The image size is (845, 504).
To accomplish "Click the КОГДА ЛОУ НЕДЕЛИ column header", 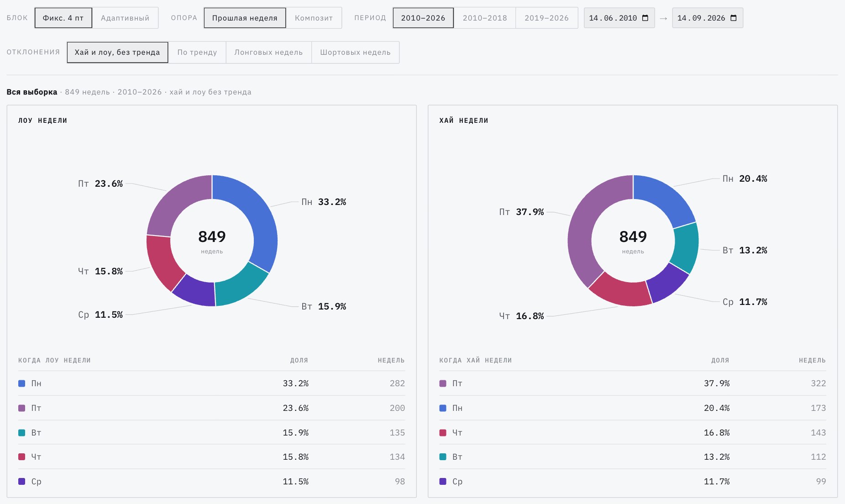I will coord(54,360).
